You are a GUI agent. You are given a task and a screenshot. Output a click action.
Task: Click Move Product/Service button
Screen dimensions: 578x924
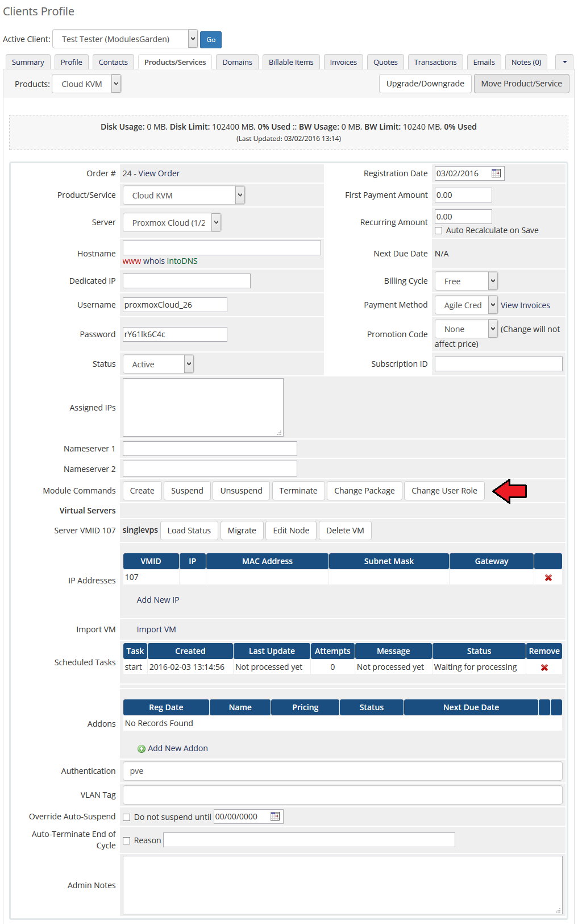click(522, 84)
